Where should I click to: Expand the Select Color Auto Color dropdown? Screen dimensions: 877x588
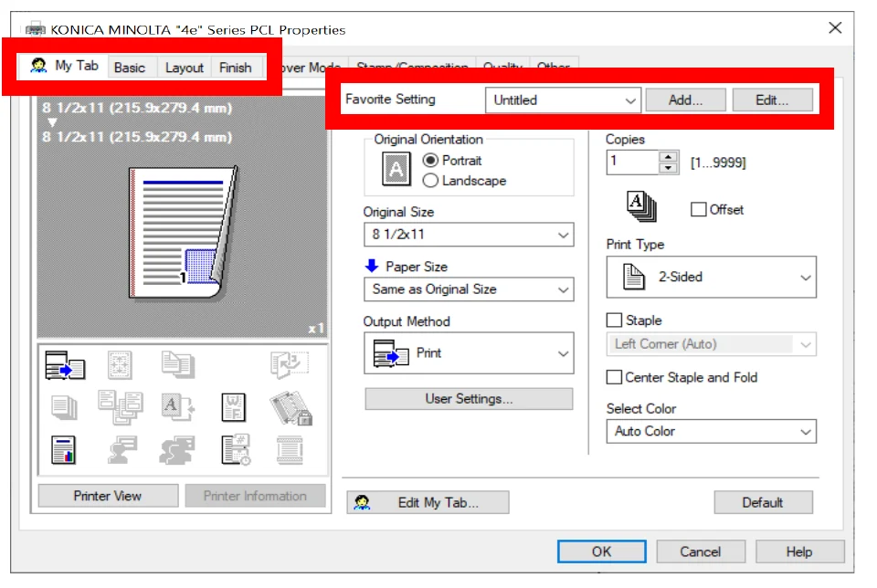(x=711, y=432)
